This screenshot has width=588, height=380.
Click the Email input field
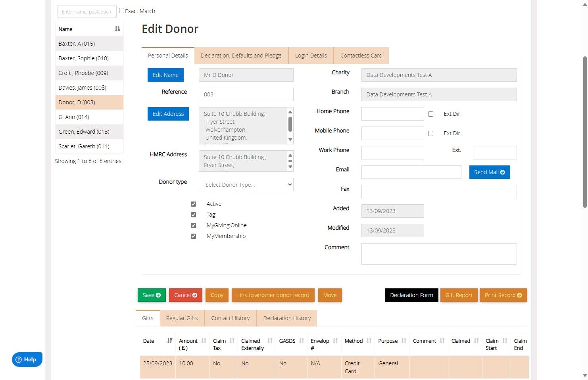pyautogui.click(x=411, y=172)
